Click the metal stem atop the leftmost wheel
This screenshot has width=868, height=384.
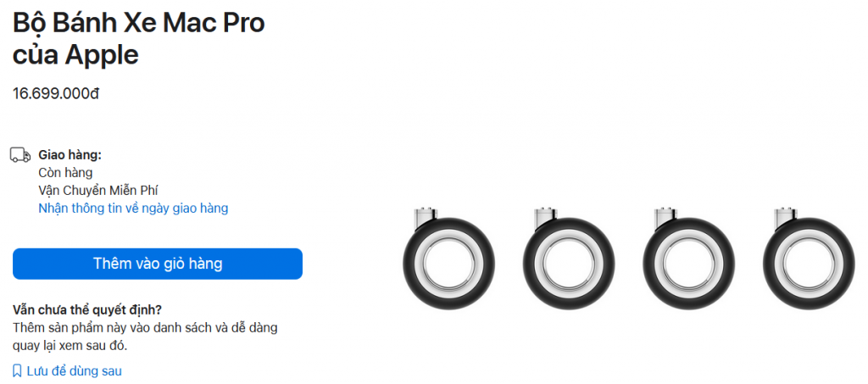[425, 219]
